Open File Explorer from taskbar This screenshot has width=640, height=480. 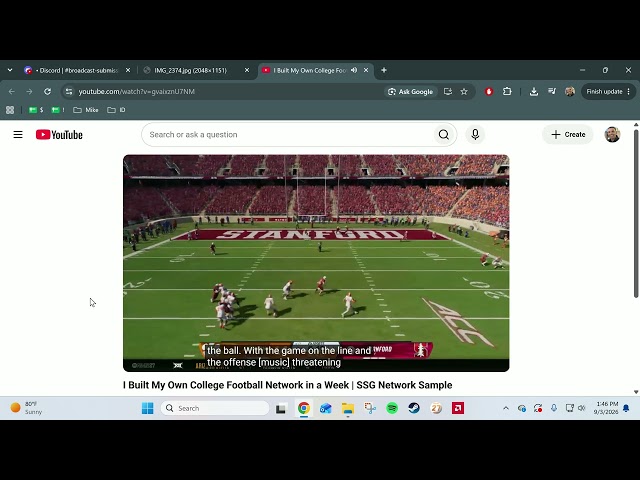pos(348,408)
